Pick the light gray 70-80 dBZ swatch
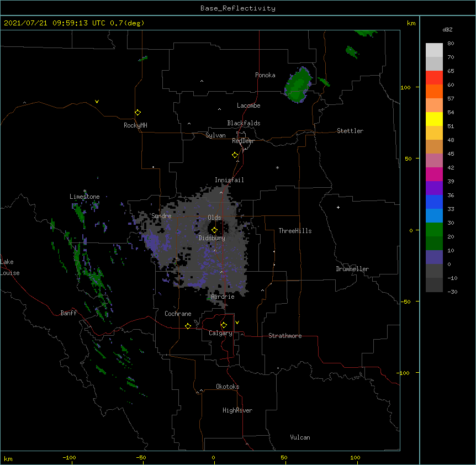Screen dimensions: 476x465 (434, 50)
